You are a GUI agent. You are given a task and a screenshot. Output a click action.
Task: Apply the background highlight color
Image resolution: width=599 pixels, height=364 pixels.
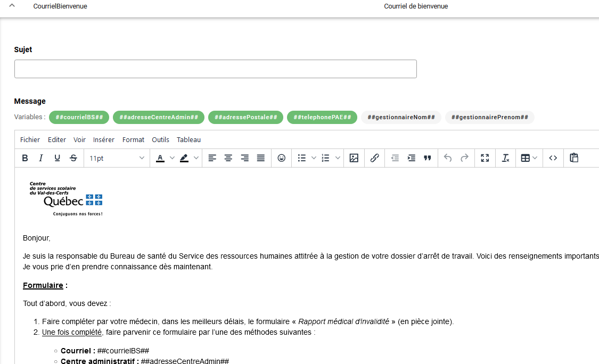pos(184,158)
